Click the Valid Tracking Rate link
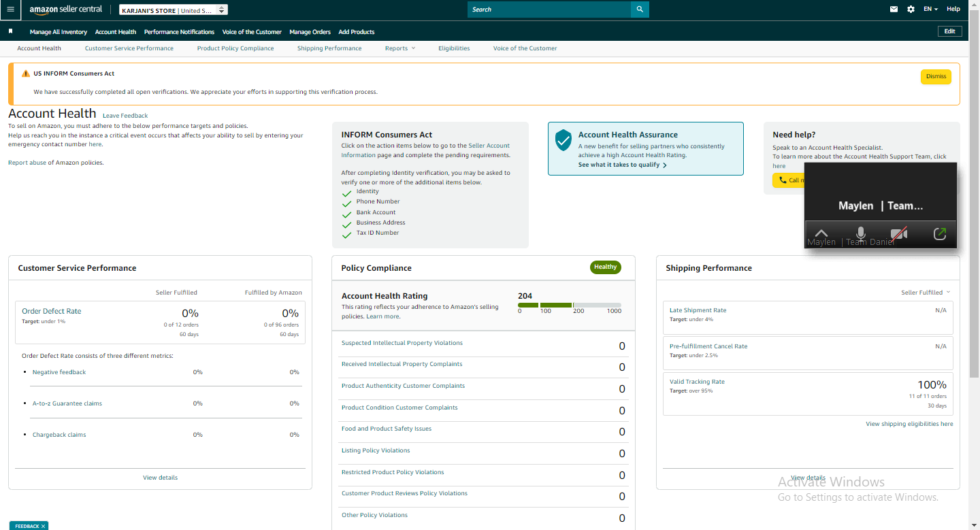The width and height of the screenshot is (980, 530). tap(697, 382)
